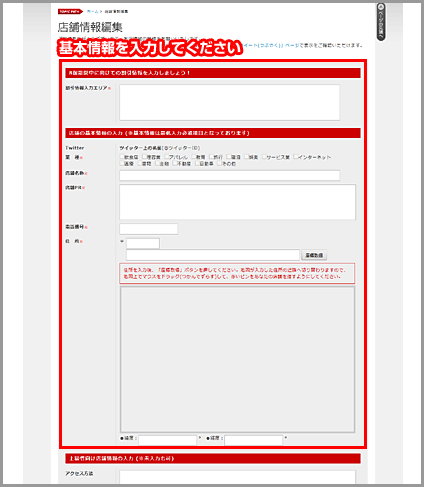Check the first business type checkbox 飲食店
Screen dimensions: 424x487
click(122, 157)
